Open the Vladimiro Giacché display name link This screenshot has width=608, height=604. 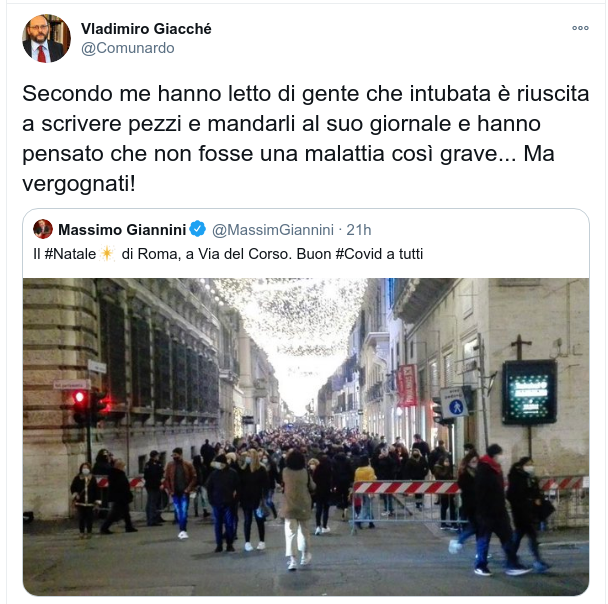click(x=146, y=29)
